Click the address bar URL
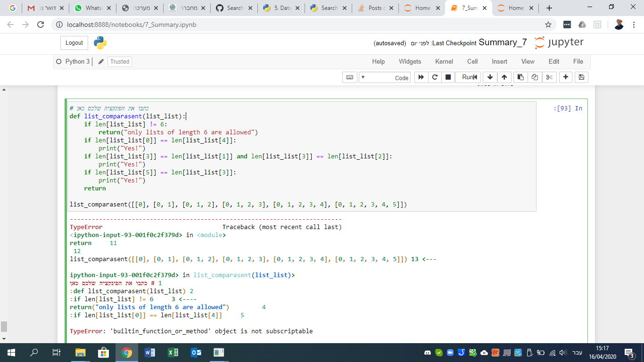Viewport: 644px width, 362px height. [132, 25]
